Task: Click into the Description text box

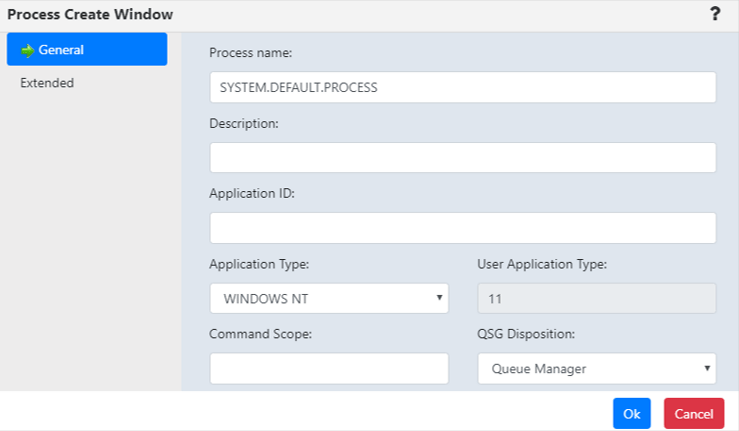Action: [x=462, y=158]
